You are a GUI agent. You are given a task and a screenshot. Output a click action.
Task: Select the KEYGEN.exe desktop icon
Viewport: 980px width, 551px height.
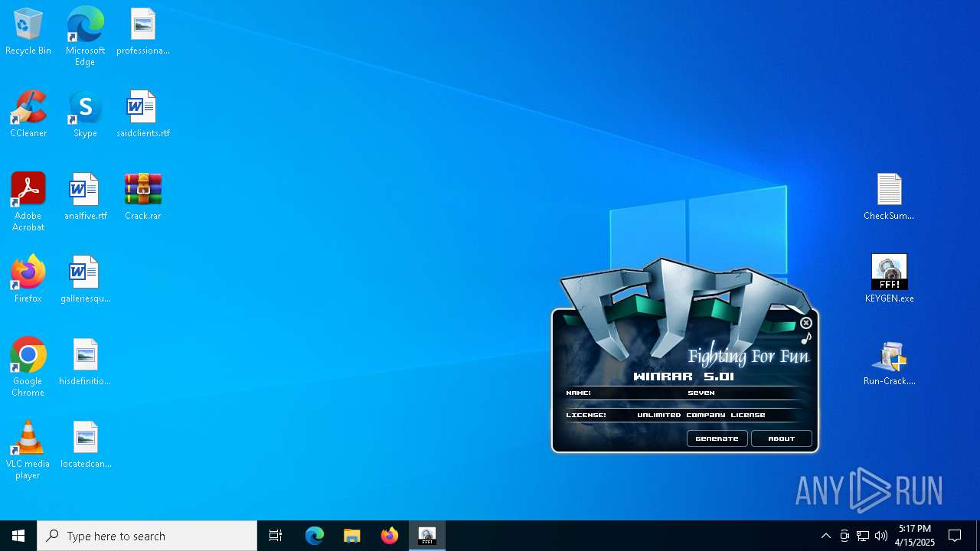[x=889, y=280]
